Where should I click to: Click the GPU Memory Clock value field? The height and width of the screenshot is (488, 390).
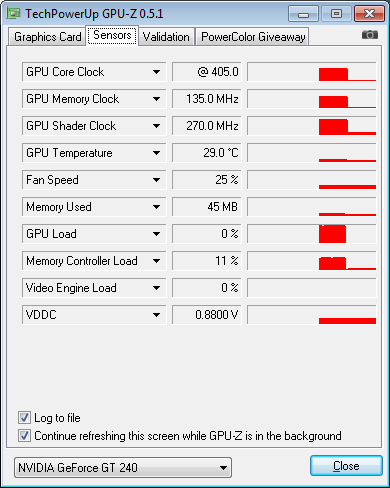(207, 99)
